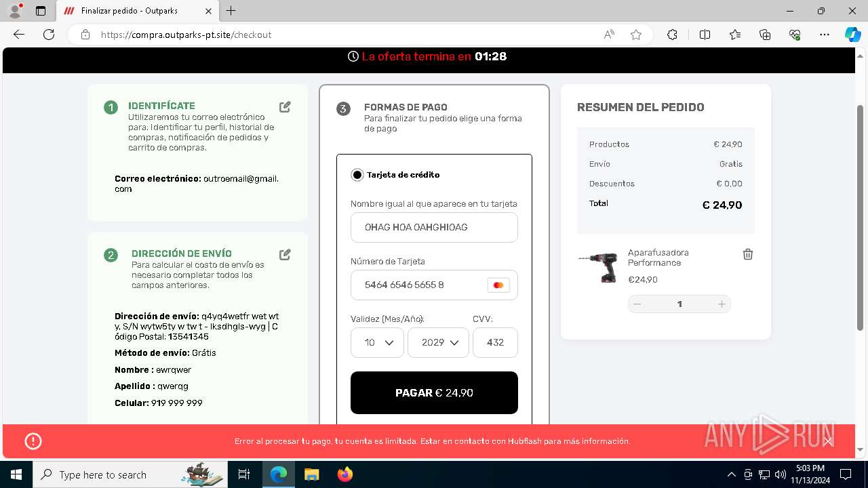Click the Aparafusadora Performance product name
This screenshot has width=868, height=488.
658,258
